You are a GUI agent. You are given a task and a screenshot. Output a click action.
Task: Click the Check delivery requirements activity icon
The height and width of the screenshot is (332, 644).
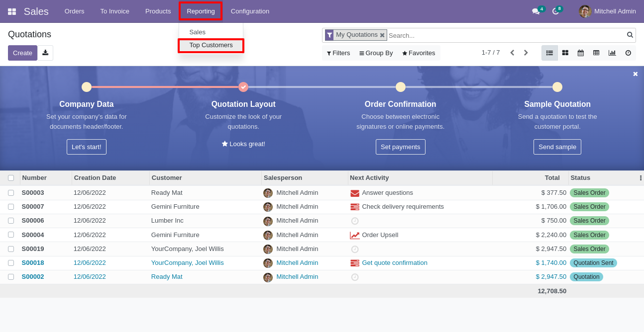[355, 207]
